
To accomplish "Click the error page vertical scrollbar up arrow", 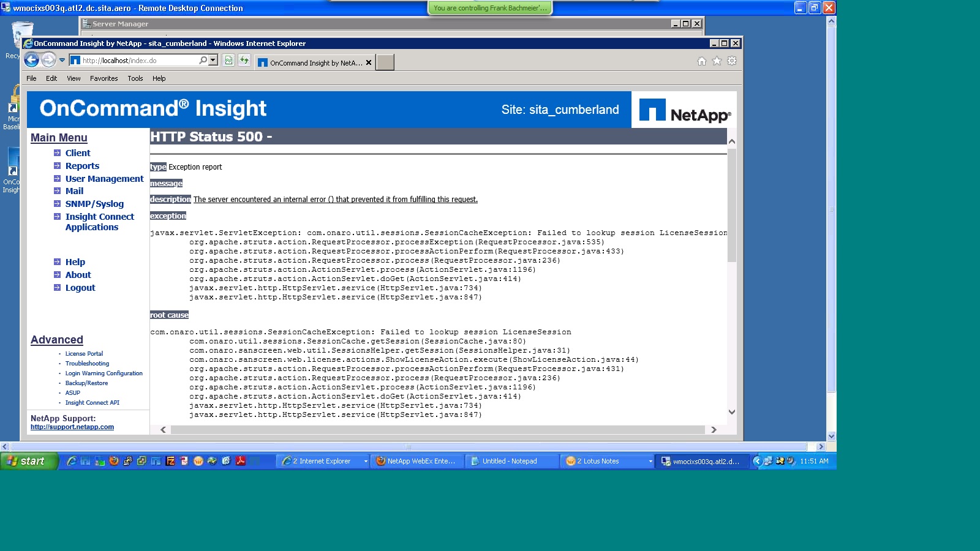I will [x=732, y=141].
